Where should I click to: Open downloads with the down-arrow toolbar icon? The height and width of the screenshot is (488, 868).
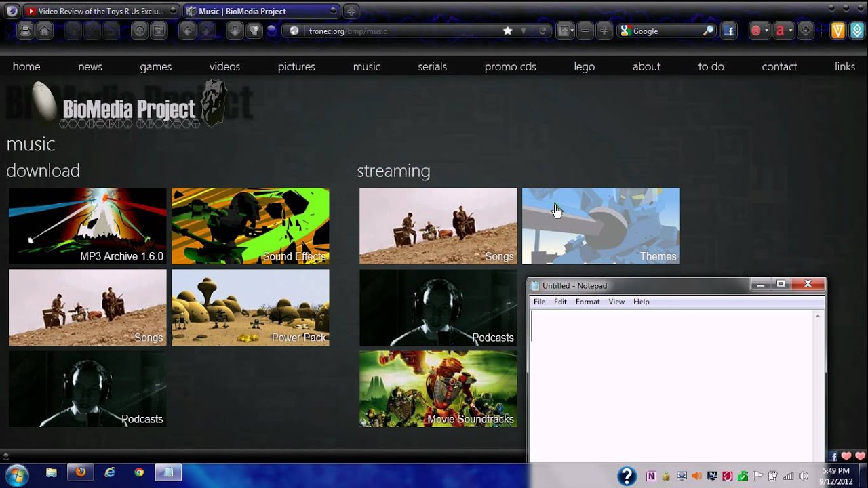point(235,30)
